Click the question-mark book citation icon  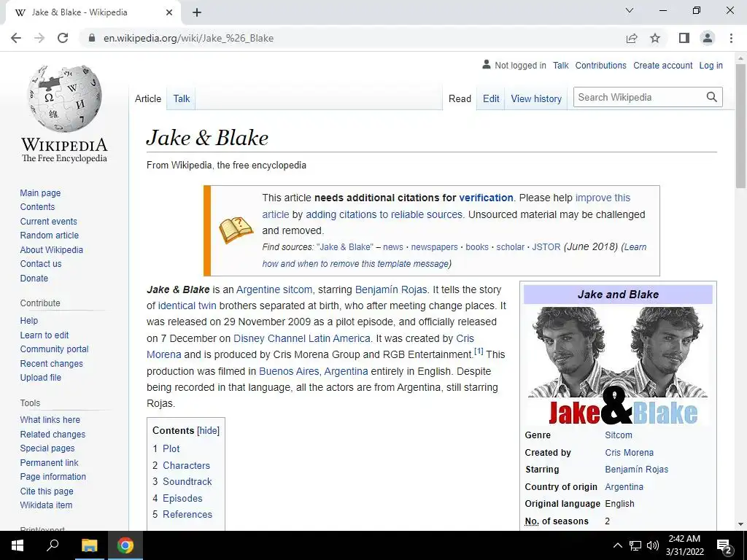[236, 230]
